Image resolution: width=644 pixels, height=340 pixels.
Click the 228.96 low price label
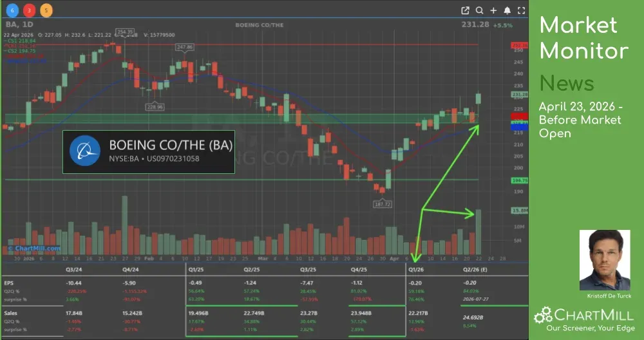tap(155, 107)
